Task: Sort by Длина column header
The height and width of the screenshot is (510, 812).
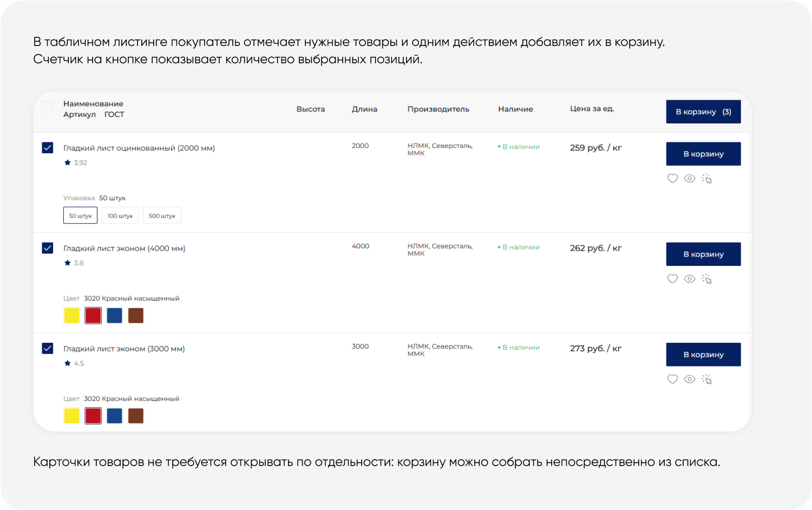Action: (364, 109)
